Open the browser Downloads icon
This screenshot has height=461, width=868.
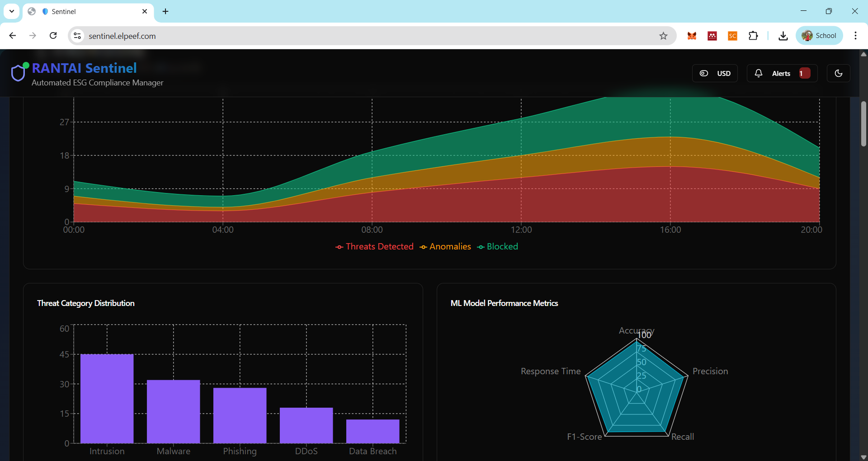tap(783, 36)
